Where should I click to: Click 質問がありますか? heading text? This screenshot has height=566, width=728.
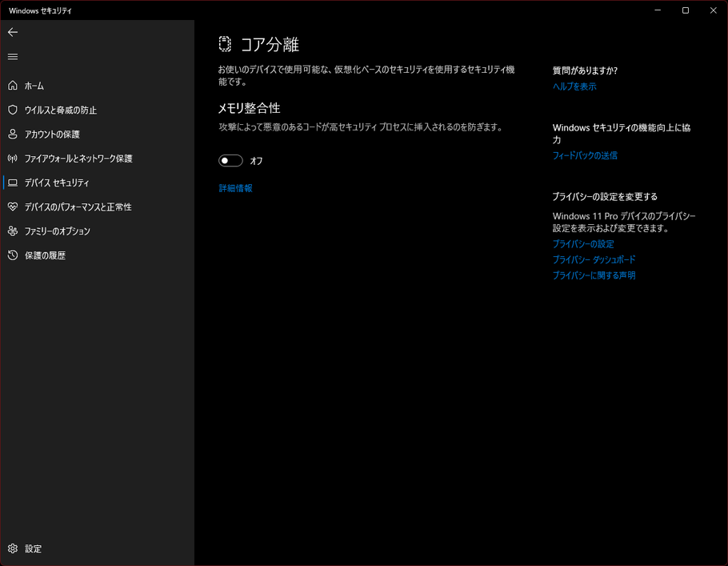585,70
